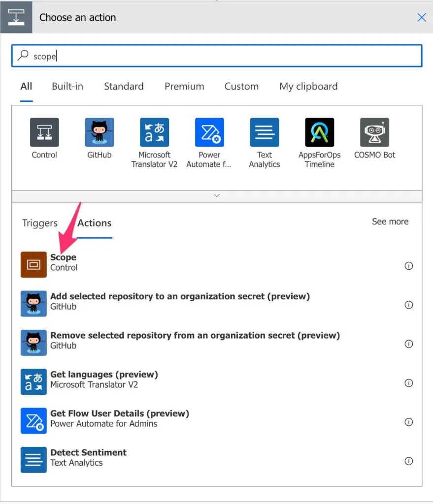Switch to the Triggers tab
The width and height of the screenshot is (433, 504).
(x=40, y=223)
